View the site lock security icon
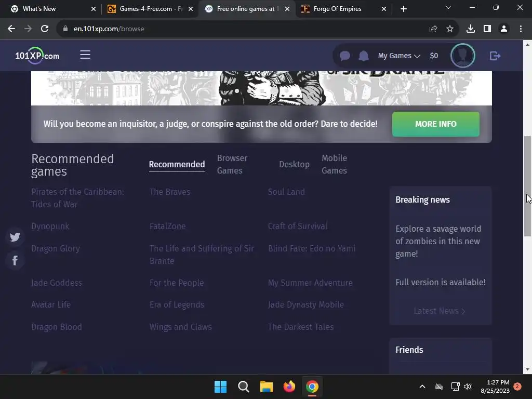532x399 pixels. (65, 29)
